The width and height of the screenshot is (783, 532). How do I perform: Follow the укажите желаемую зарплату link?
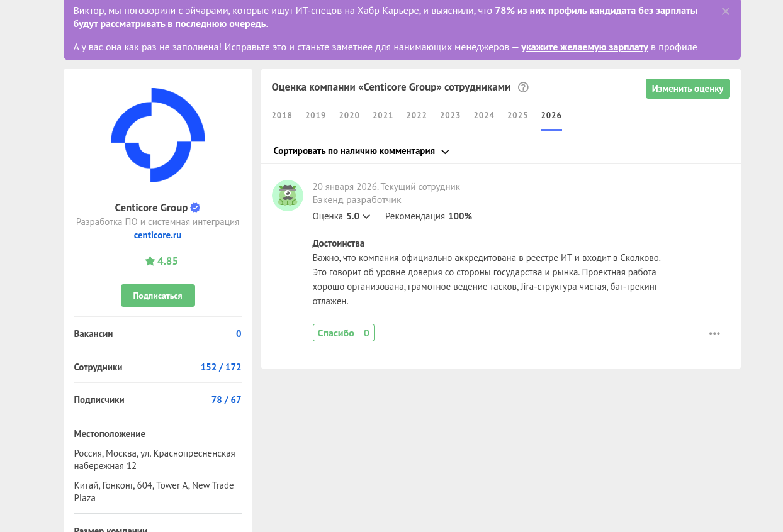coord(585,47)
